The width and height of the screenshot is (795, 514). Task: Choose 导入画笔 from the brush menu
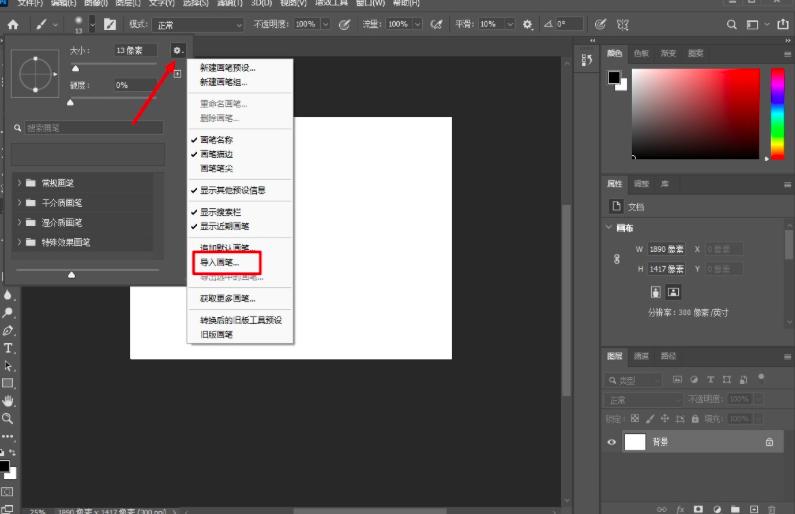pos(220,262)
